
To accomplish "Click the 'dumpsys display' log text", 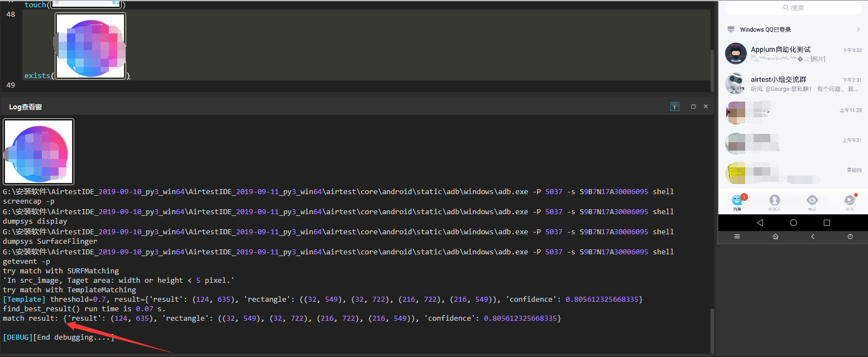I will click(35, 221).
